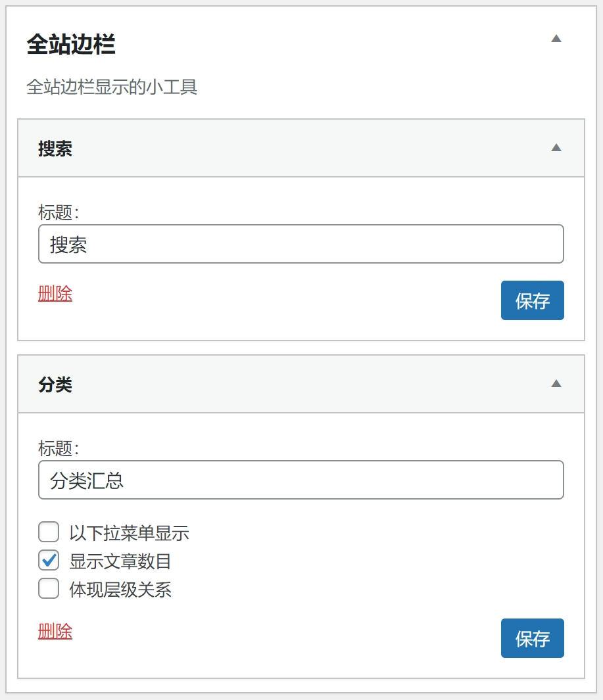The image size is (603, 700).
Task: Click the 显示文章数目 label text
Action: (120, 561)
